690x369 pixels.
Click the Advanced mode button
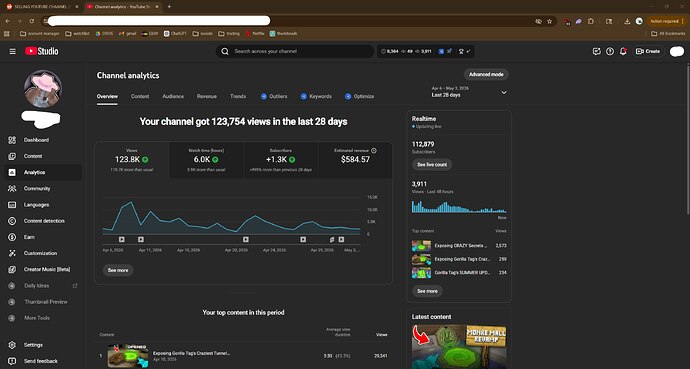click(x=486, y=74)
